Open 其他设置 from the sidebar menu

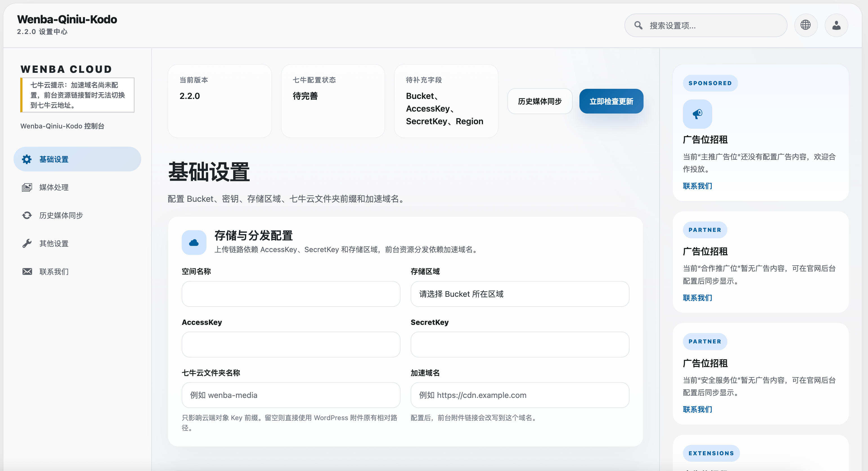coord(54,243)
